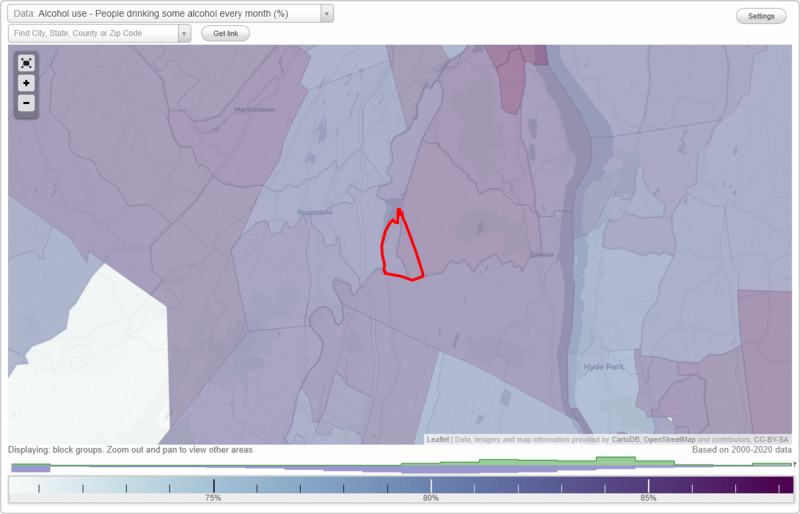Click the Get link button

(x=226, y=34)
